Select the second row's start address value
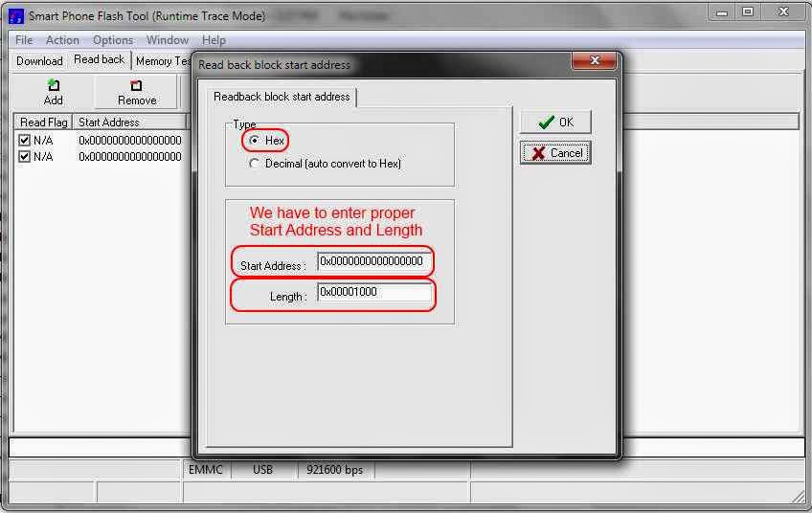Screen dimensions: 812x513 130,156
